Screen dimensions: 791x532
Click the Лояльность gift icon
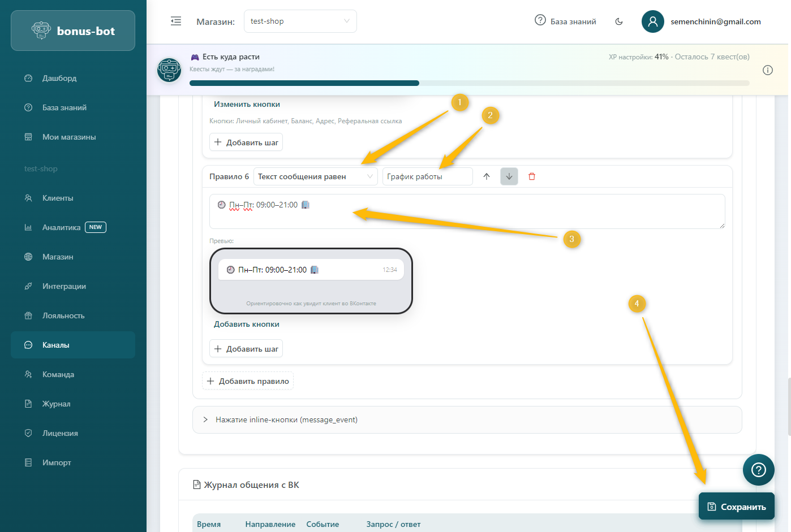click(x=28, y=315)
